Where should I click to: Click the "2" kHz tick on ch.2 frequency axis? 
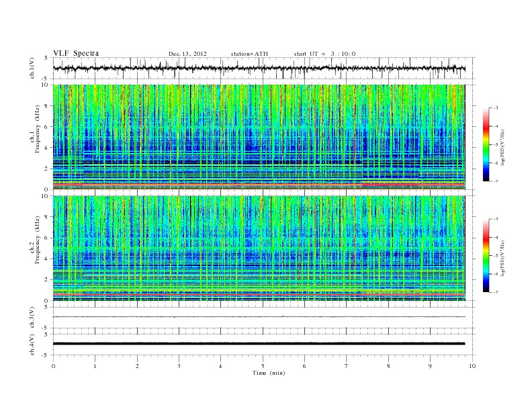[x=47, y=280]
